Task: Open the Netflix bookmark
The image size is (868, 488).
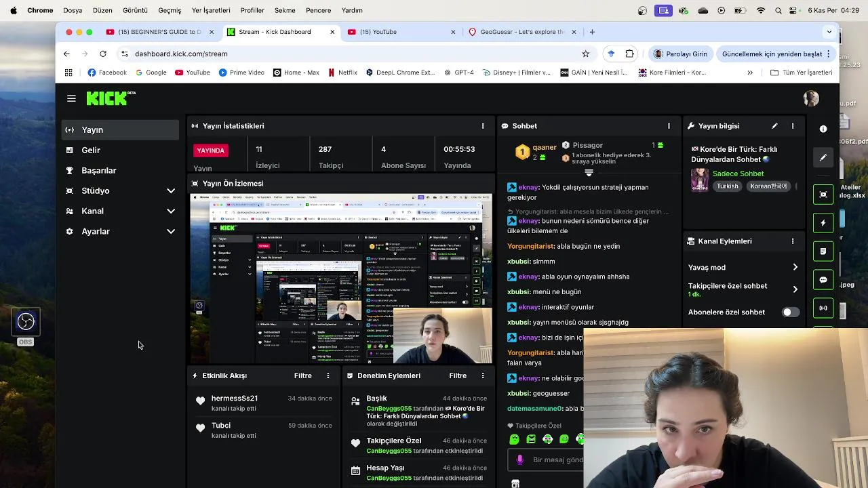Action: [x=342, y=73]
